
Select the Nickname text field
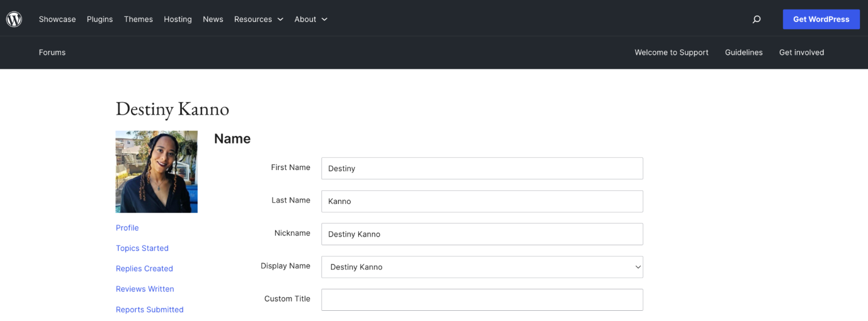(482, 234)
